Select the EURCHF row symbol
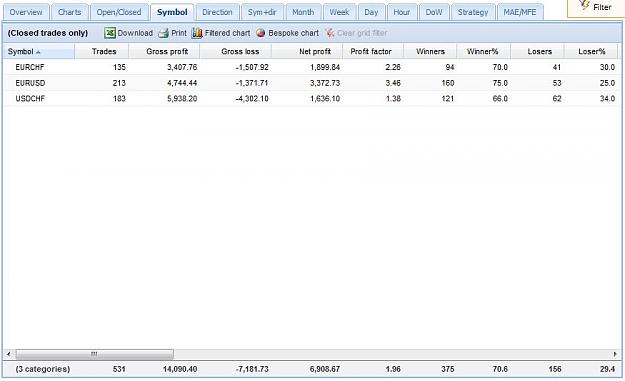The width and height of the screenshot is (625, 381). pos(30,67)
